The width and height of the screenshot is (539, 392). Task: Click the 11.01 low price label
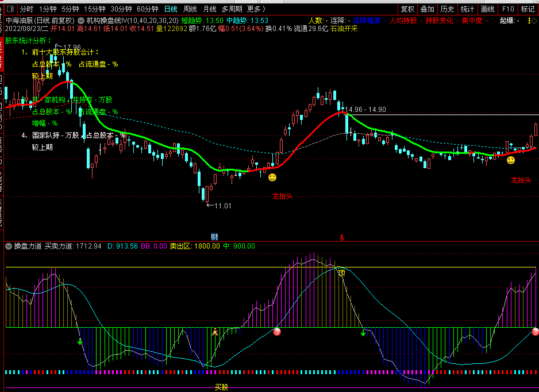point(223,206)
